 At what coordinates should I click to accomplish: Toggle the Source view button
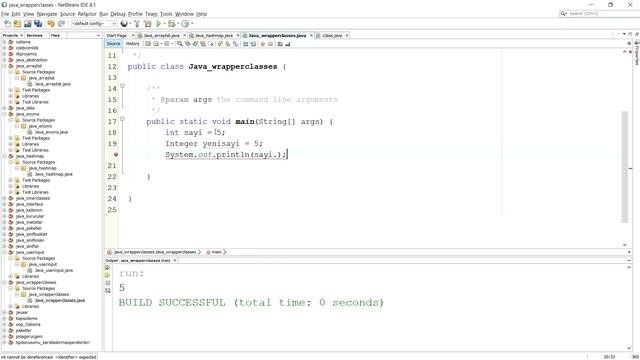tap(113, 44)
